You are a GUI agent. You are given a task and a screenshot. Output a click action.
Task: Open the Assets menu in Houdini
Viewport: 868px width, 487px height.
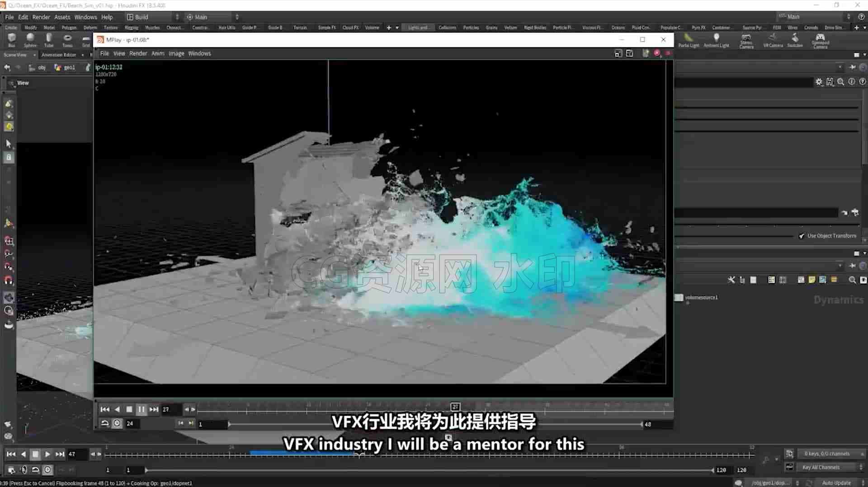(x=62, y=17)
